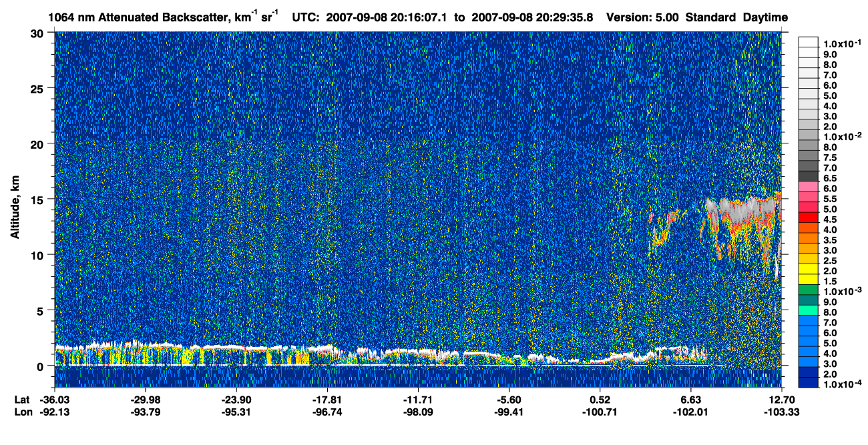
Task: Click the "Altitude, km" axis label
Action: (15, 208)
